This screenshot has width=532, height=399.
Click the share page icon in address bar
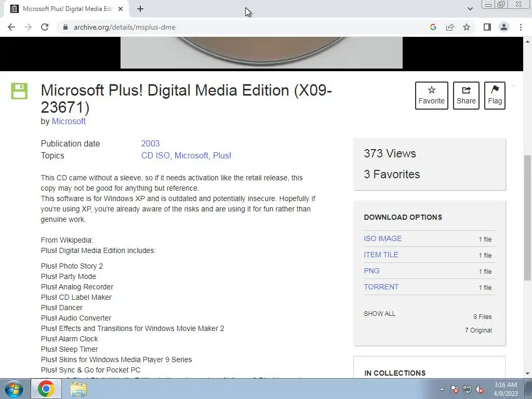click(x=450, y=27)
